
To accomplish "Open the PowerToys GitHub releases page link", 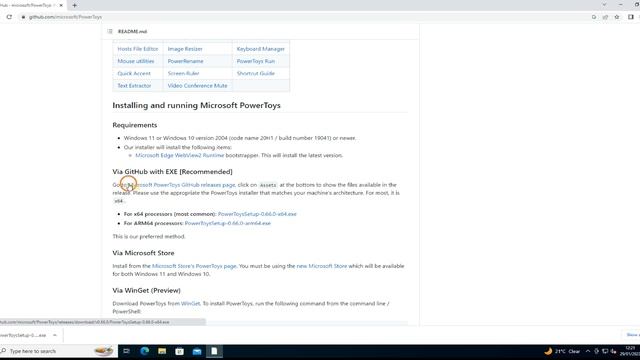I will click(x=182, y=184).
